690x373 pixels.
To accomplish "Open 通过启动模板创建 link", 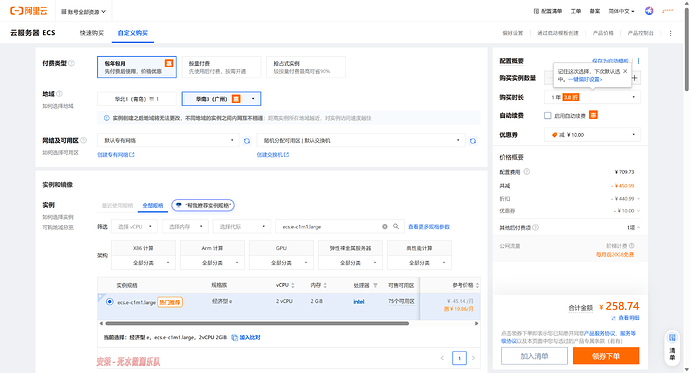I will coord(558,33).
